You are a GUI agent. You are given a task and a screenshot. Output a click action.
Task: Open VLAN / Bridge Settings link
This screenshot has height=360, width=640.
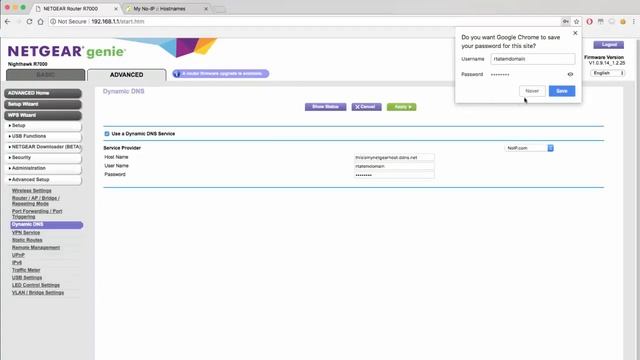tap(38, 293)
